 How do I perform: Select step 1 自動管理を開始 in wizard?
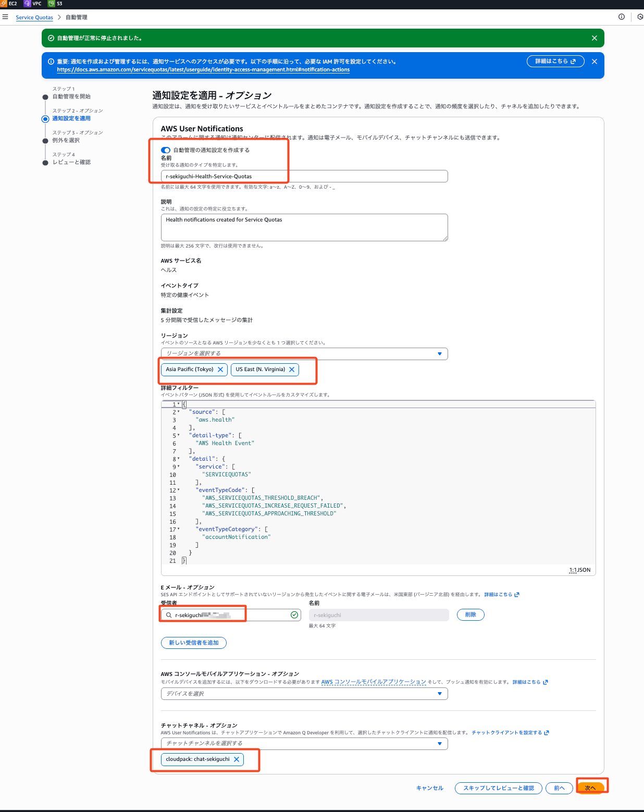[71, 96]
